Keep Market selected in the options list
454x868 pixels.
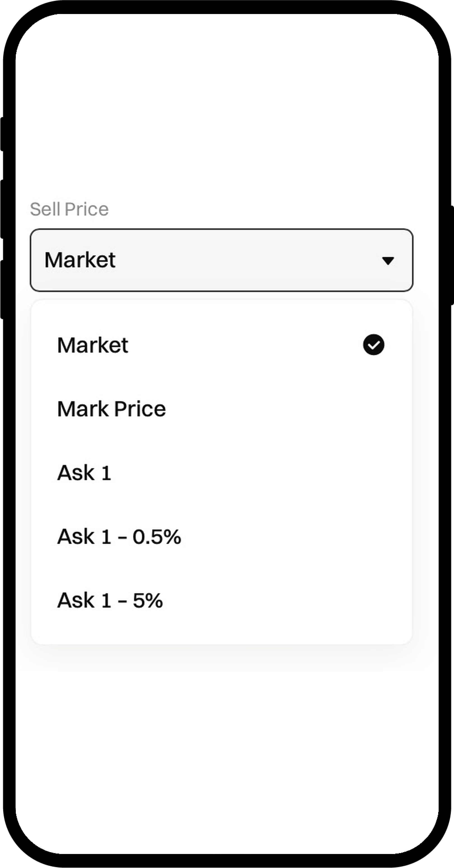[x=93, y=345]
